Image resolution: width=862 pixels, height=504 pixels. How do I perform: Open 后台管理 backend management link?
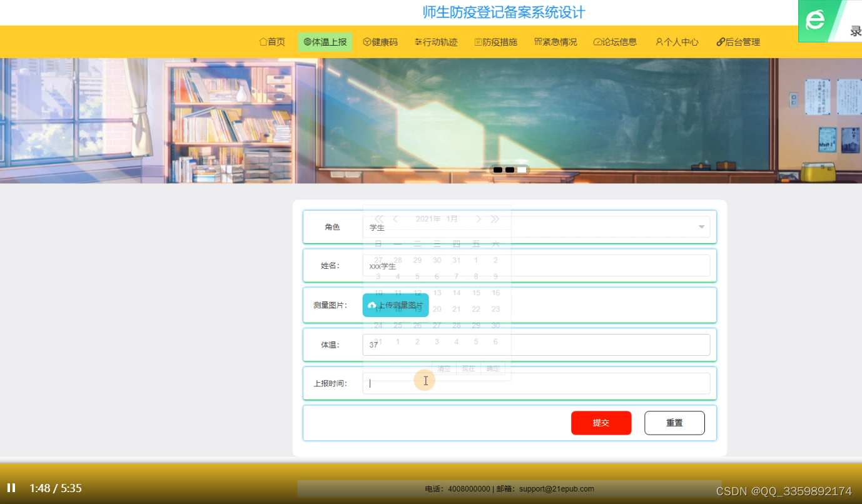tap(738, 42)
